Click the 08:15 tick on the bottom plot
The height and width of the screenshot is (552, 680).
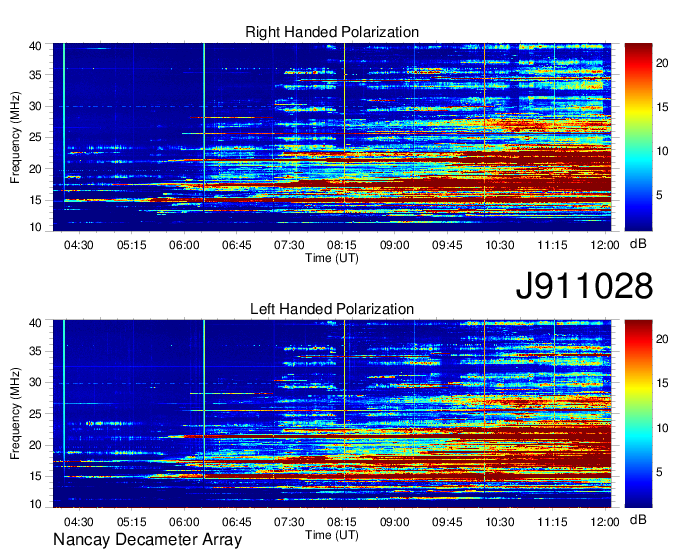[342, 522]
